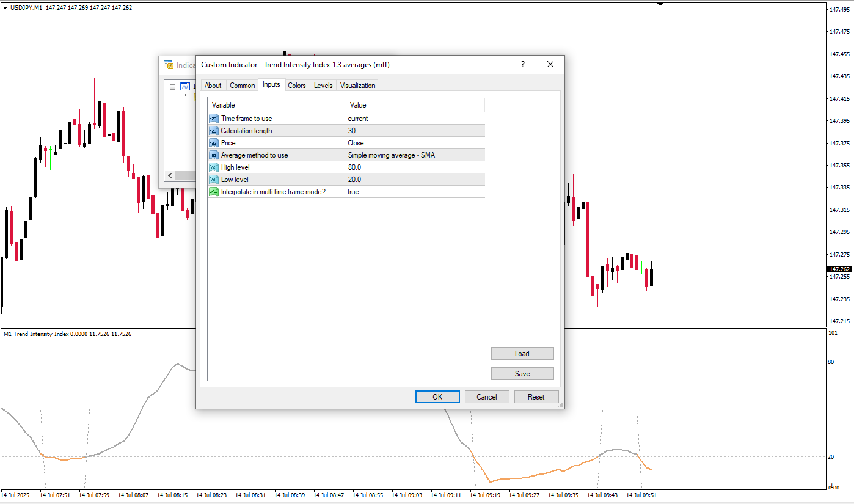
Task: Open the Average method to use value dropdown
Action: coord(415,155)
